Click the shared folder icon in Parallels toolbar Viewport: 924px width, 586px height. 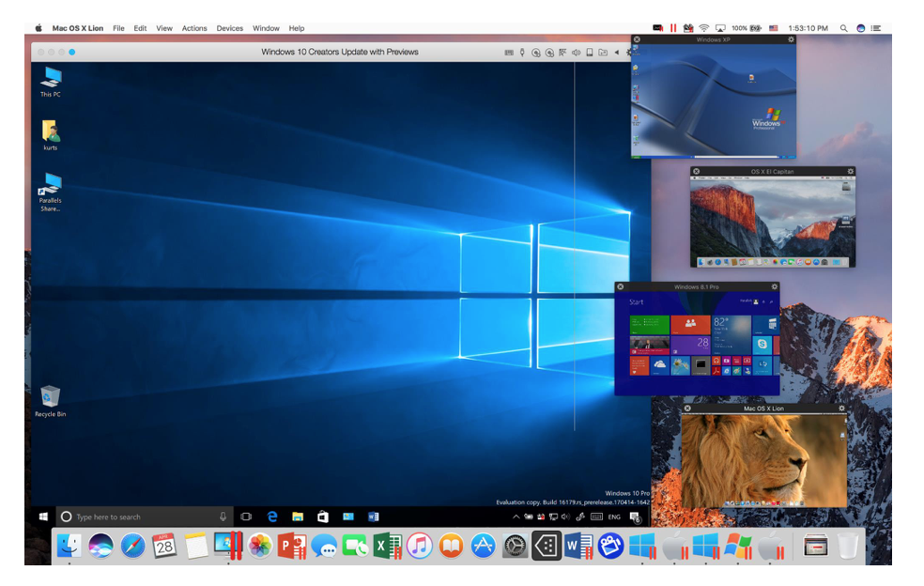(603, 53)
